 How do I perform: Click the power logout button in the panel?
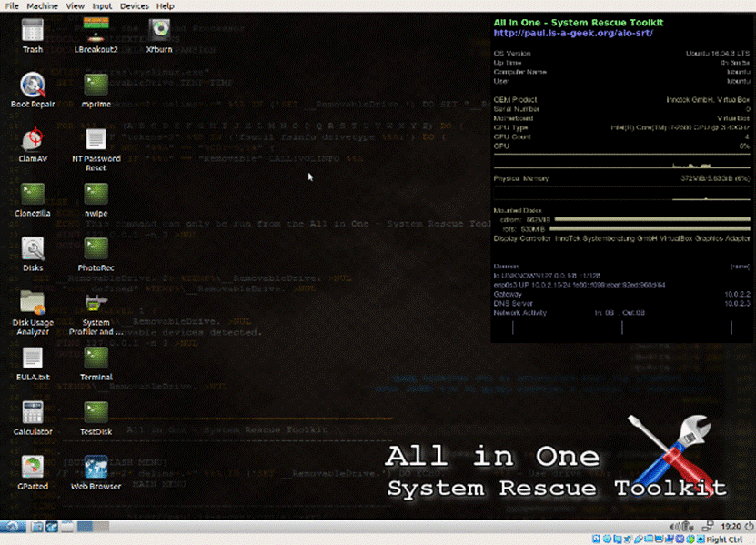[x=750, y=526]
